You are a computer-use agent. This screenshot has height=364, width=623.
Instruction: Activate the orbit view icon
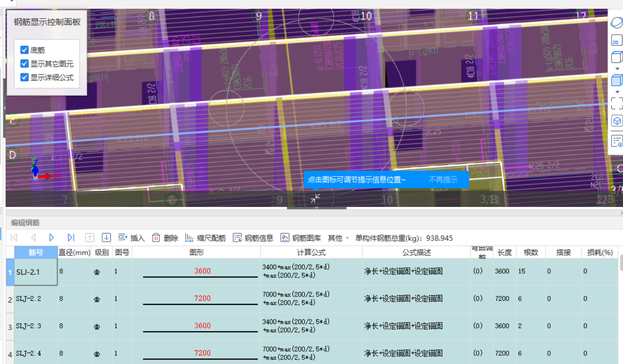(617, 23)
